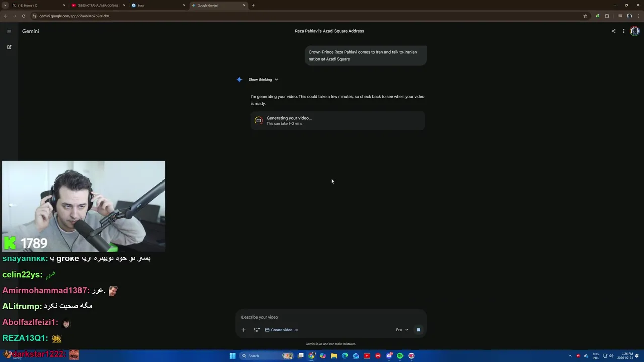Open the Discord icon on the taskbar
644x362 pixels.
point(389,356)
